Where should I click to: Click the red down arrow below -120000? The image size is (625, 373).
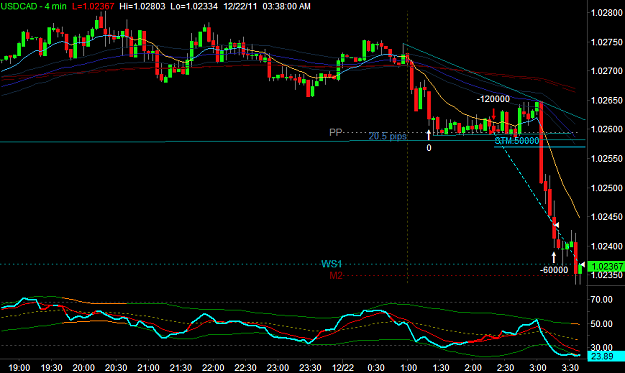point(494,114)
